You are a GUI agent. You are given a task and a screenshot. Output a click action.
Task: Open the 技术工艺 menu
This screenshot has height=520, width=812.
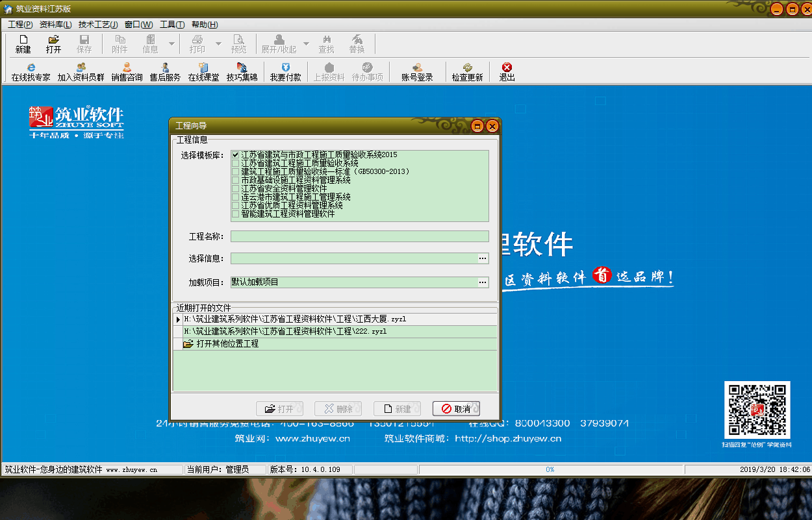(97, 25)
